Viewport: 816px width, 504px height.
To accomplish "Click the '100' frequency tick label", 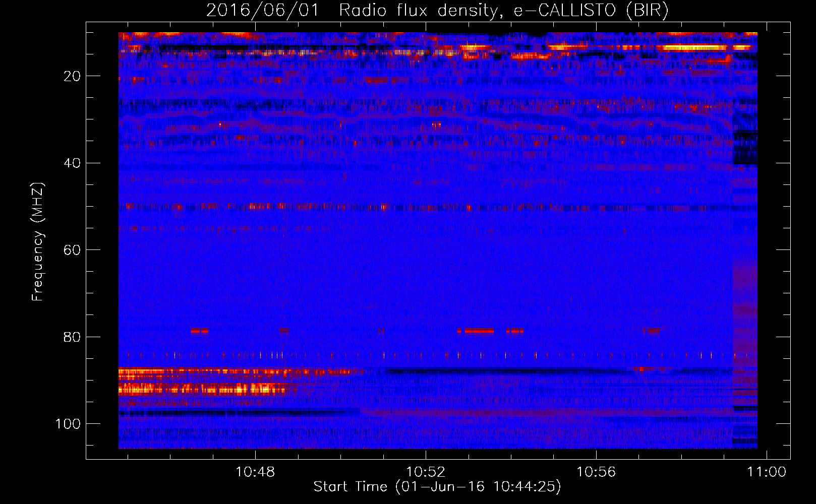I will click(x=68, y=424).
